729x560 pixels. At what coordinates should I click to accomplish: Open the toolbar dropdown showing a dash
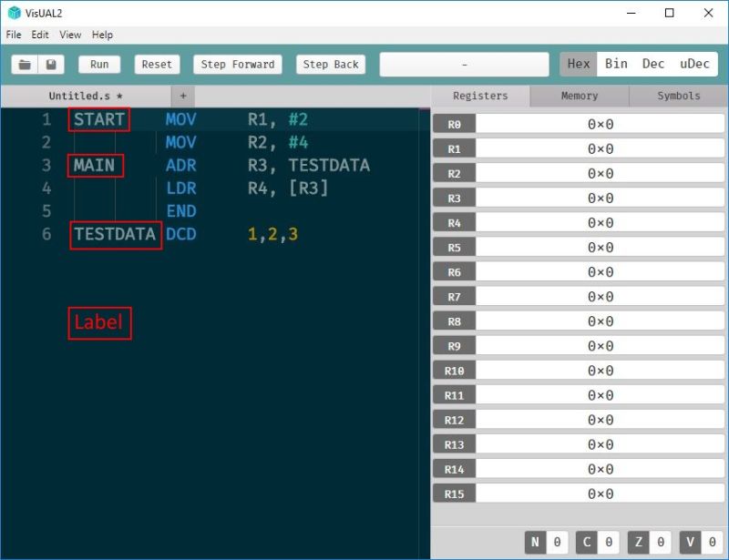(465, 64)
